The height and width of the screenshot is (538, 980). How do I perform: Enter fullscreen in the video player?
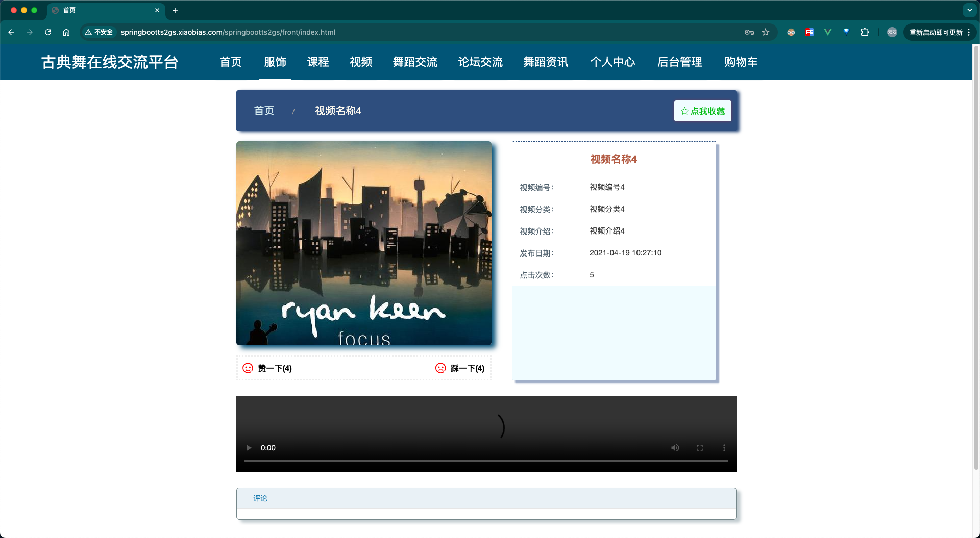pos(699,448)
